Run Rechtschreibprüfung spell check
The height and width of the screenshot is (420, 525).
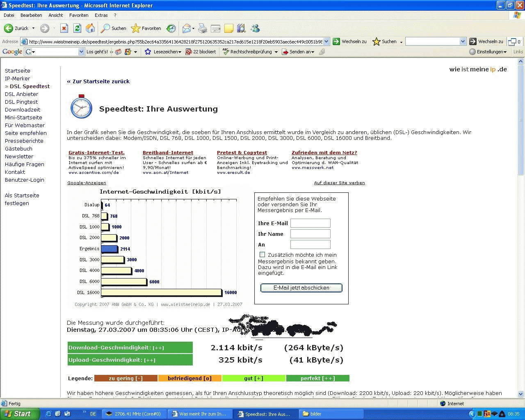coord(247,52)
